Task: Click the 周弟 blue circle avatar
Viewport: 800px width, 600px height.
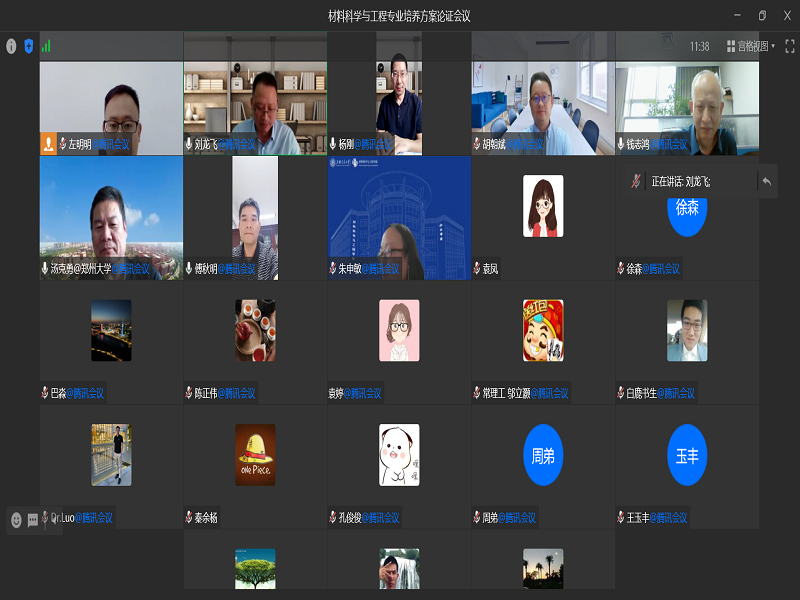Action: 543,455
